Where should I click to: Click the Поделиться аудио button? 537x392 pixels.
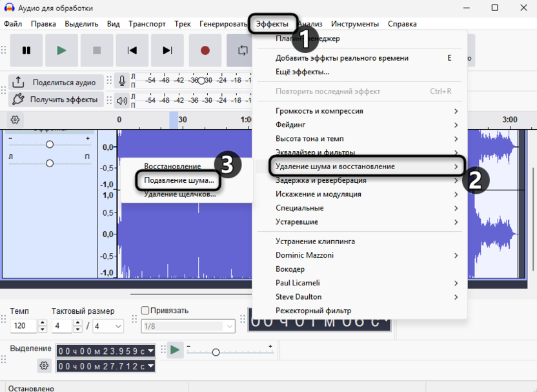click(x=56, y=82)
